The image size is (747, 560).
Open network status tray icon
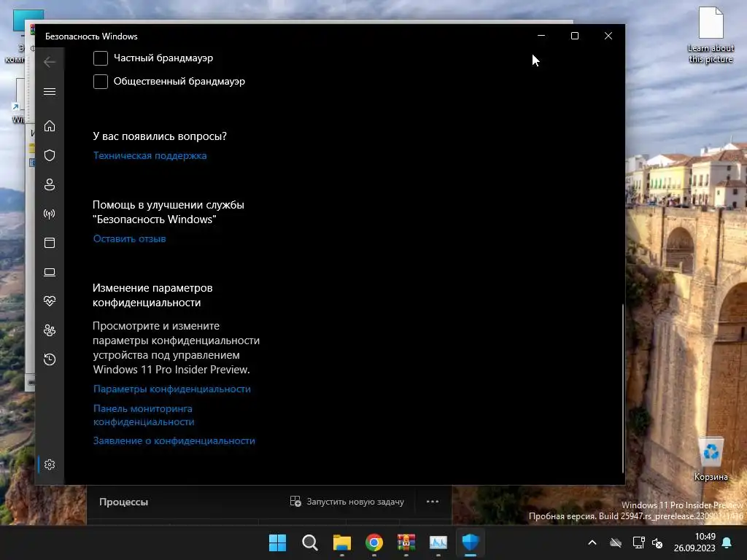click(638, 542)
